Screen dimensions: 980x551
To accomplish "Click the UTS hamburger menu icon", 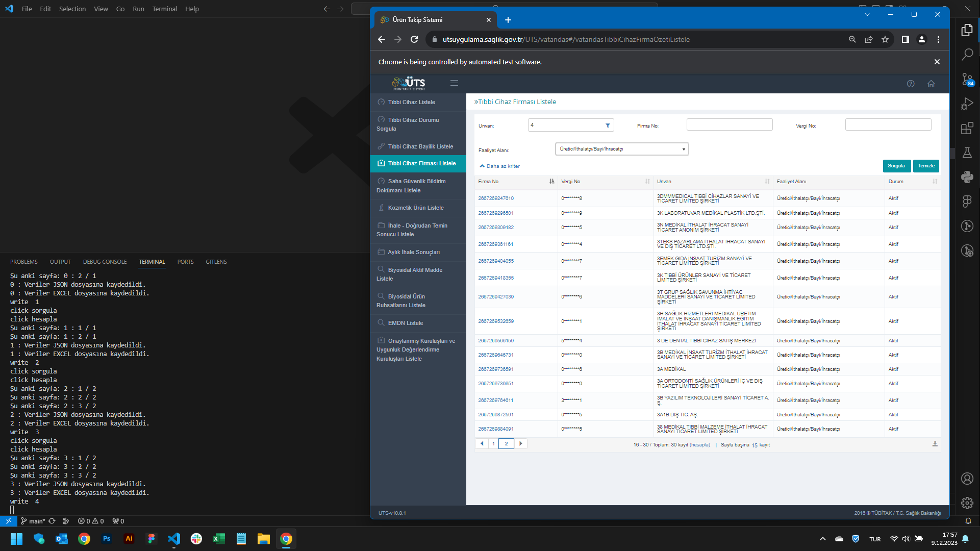I will point(454,83).
